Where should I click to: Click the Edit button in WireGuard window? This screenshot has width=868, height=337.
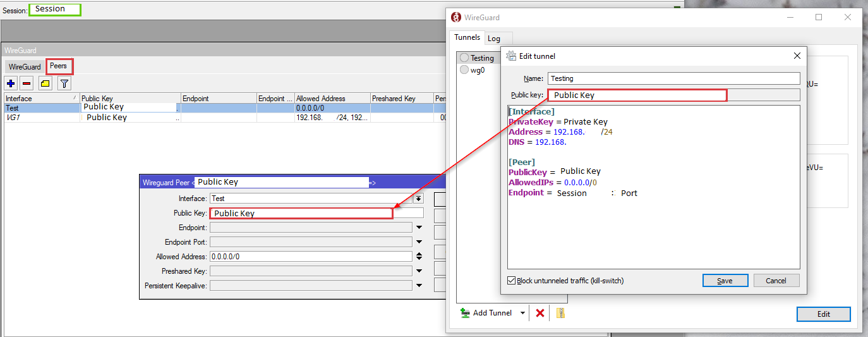click(x=824, y=314)
